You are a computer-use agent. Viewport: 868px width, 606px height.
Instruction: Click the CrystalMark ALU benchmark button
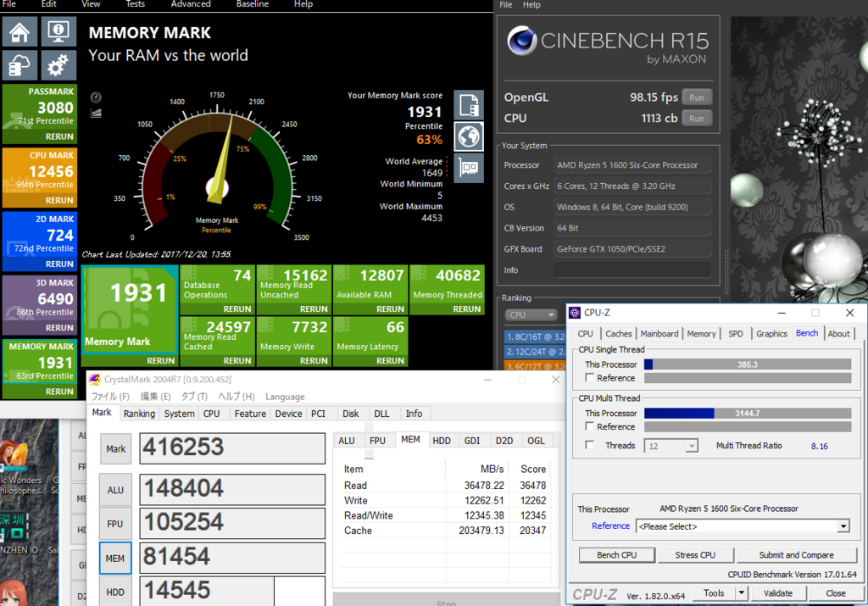coord(115,491)
